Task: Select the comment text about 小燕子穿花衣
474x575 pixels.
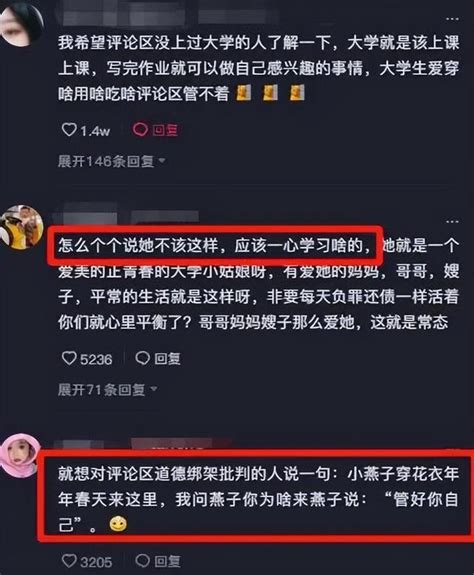Action: point(258,500)
